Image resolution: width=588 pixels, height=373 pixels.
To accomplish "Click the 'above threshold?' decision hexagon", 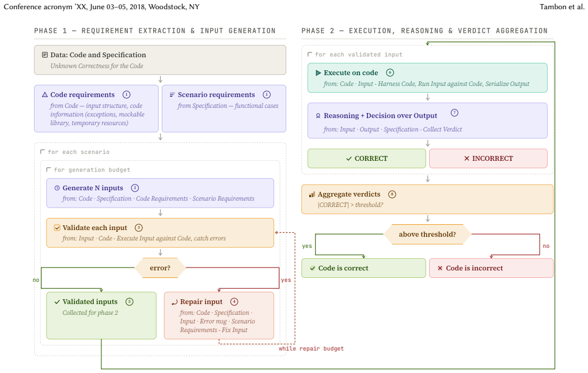I will [x=427, y=235].
